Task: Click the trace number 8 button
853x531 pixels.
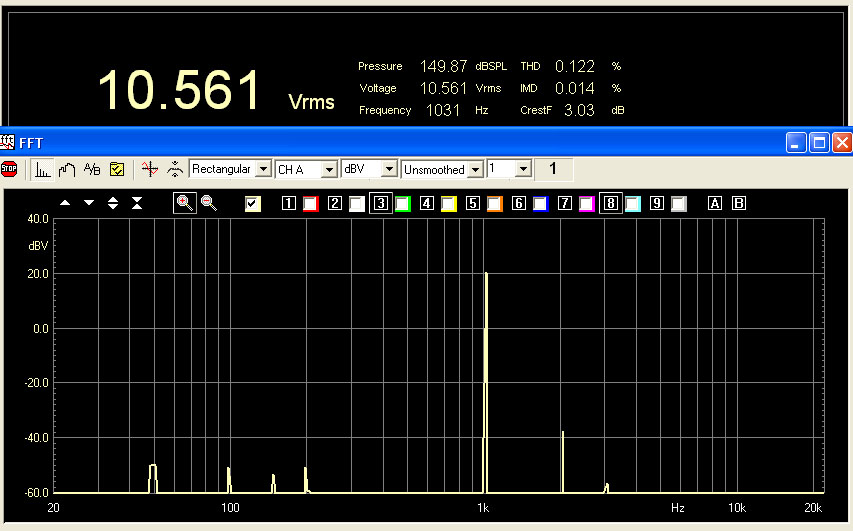Action: pos(610,204)
